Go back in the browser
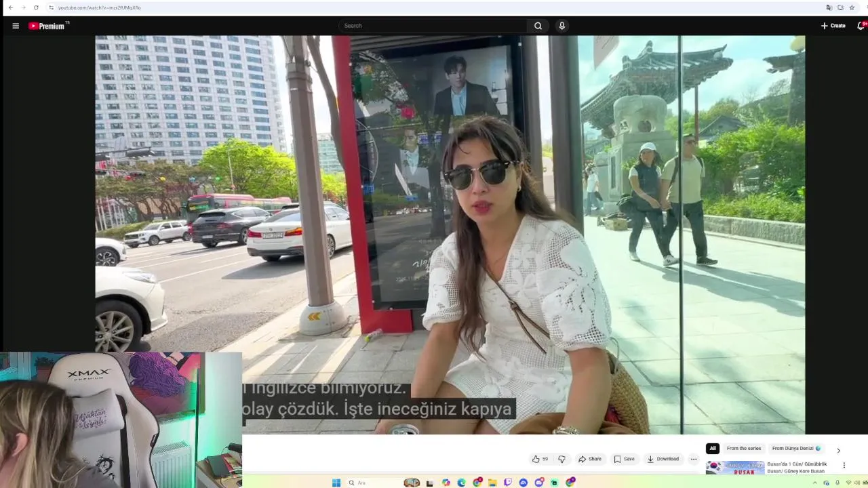This screenshot has width=868, height=488. tap(10, 7)
